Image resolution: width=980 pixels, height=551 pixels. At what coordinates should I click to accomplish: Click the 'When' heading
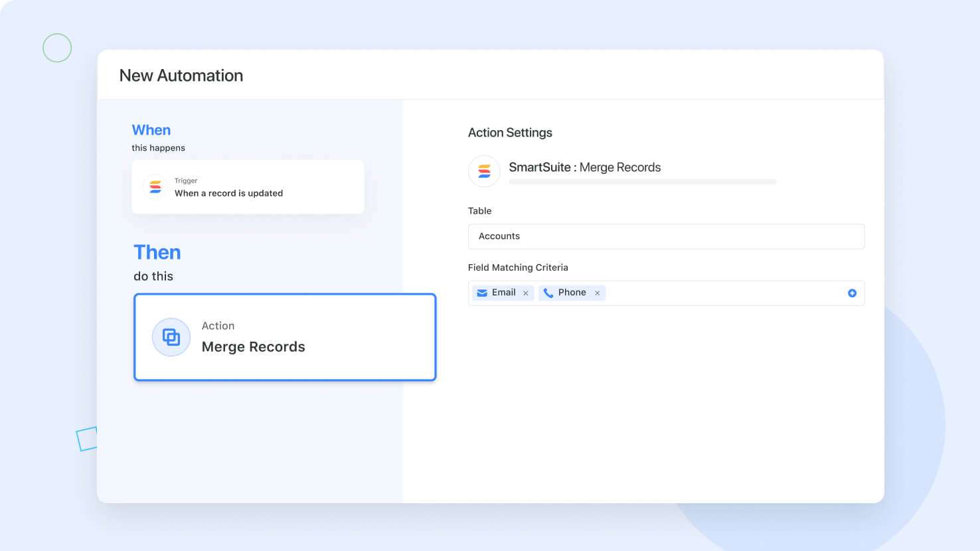(151, 130)
